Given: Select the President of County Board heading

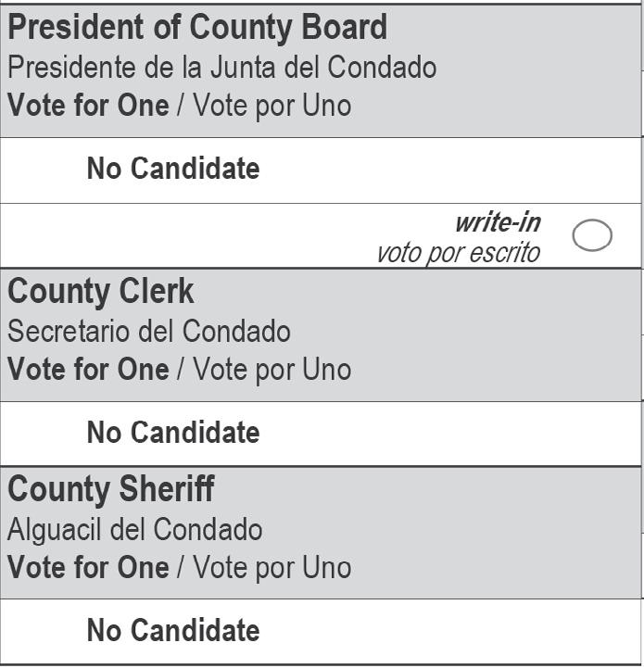Looking at the screenshot, I should click(x=197, y=28).
